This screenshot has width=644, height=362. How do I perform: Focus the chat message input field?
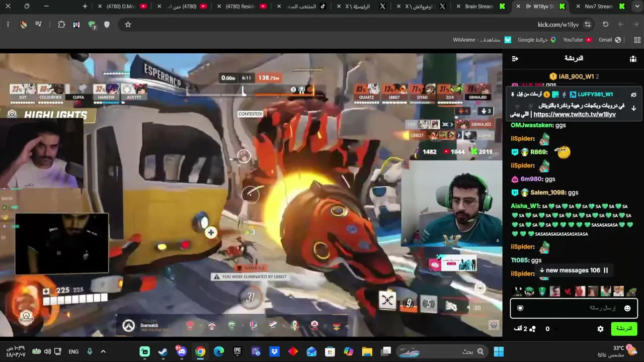tap(574, 308)
